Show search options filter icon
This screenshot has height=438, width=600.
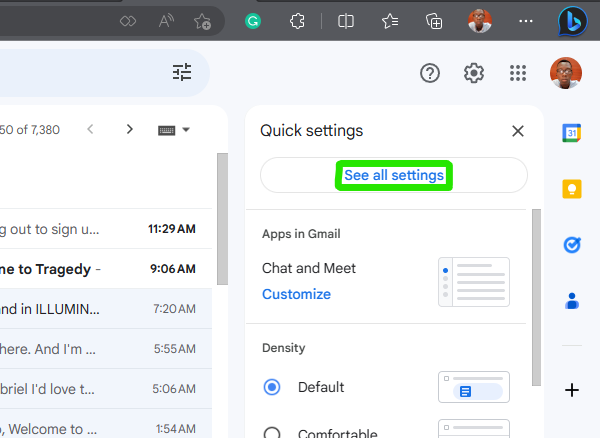182,72
